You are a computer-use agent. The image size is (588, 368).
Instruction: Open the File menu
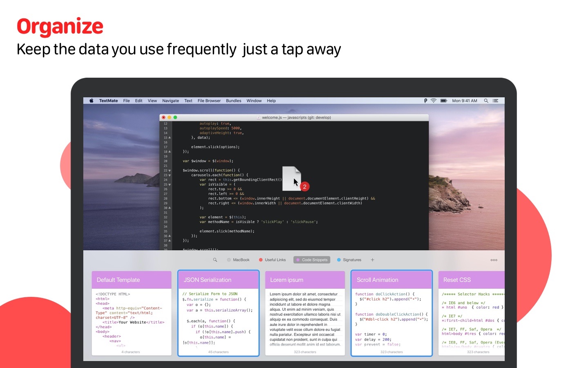pos(127,101)
